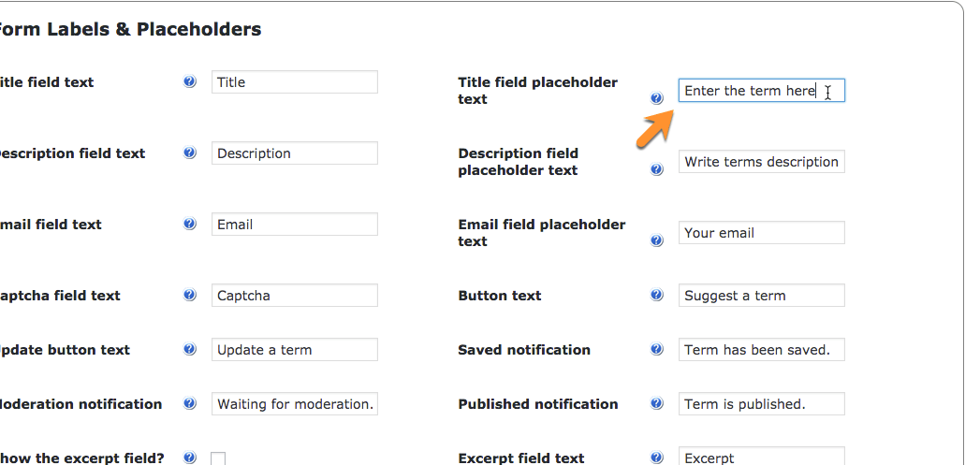Click help icon beside Button text
Image resolution: width=980 pixels, height=465 pixels.
tap(657, 296)
